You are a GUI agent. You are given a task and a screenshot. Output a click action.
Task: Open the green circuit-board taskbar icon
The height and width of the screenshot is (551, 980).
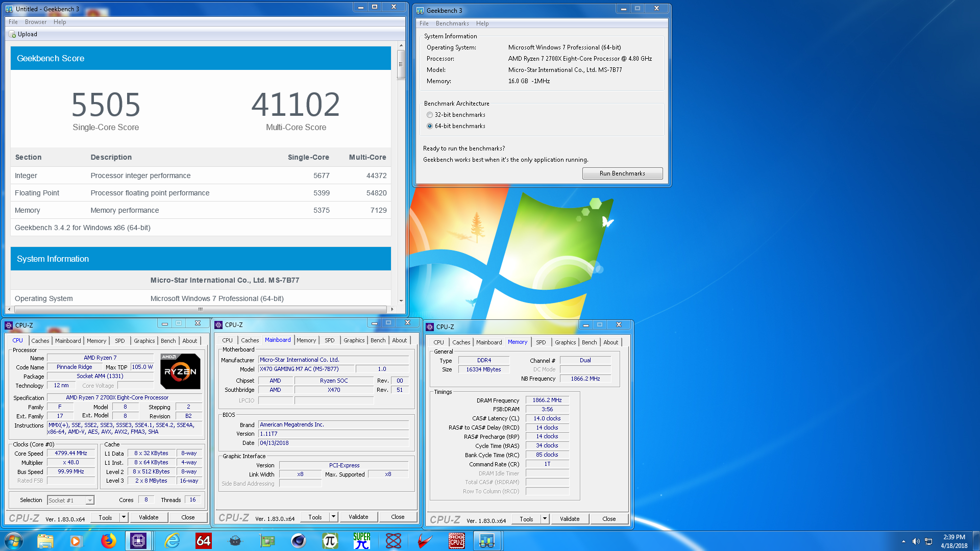pos(267,541)
